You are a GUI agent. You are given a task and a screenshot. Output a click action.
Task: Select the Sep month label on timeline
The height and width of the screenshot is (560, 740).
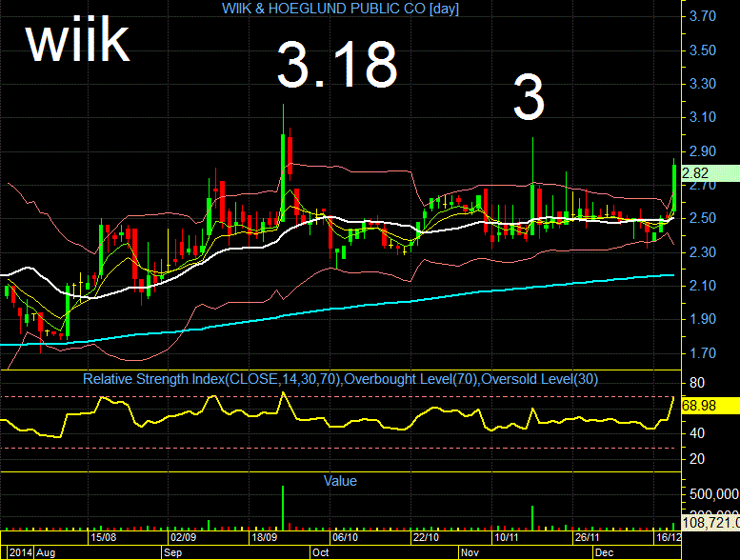172,552
